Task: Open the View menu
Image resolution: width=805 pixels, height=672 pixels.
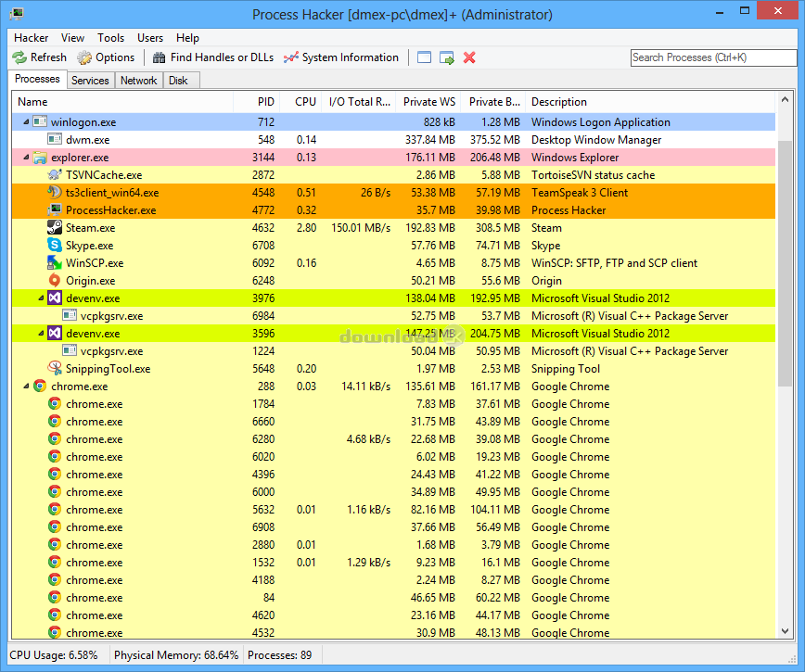Action: [x=72, y=38]
